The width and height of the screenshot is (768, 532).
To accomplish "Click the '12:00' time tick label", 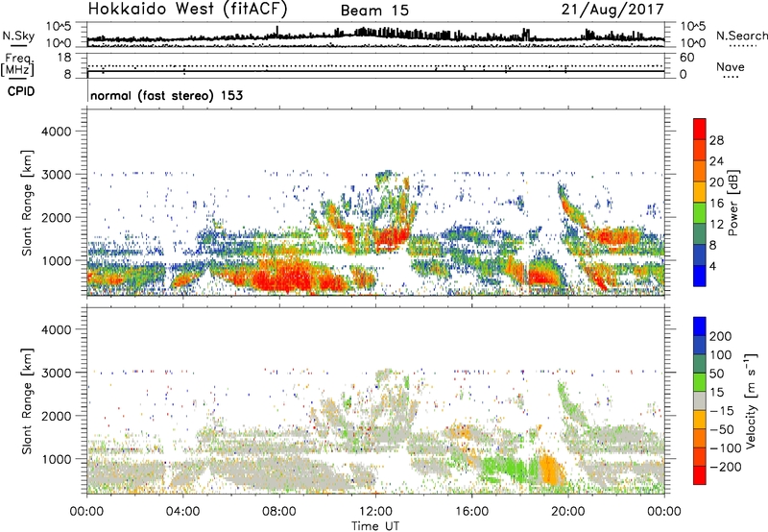I will click(375, 512).
